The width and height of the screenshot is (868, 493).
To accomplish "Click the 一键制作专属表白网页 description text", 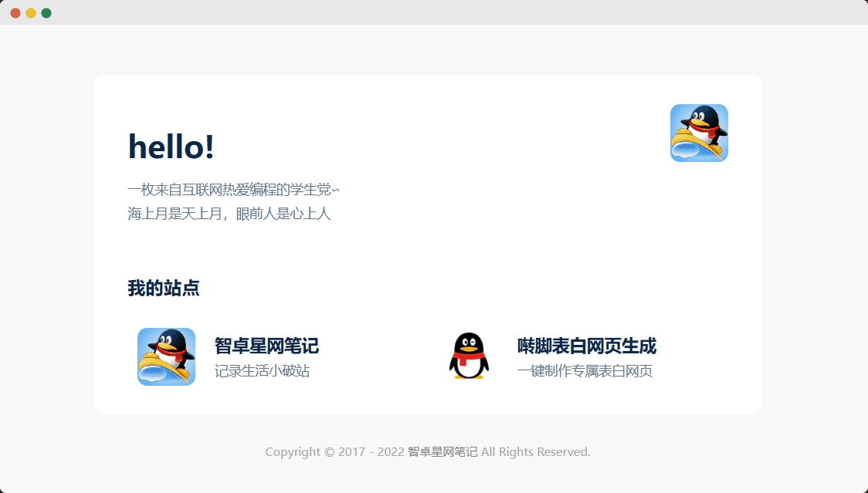I will 585,371.
